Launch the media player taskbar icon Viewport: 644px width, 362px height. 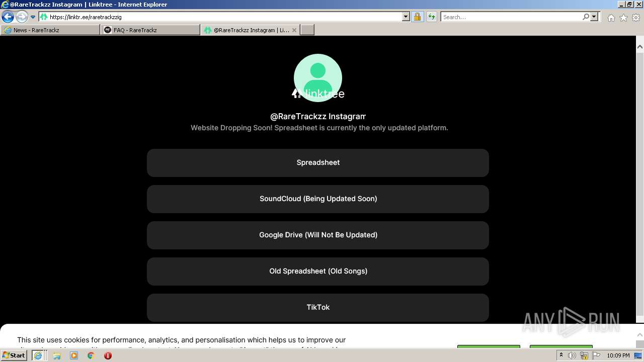tap(74, 355)
